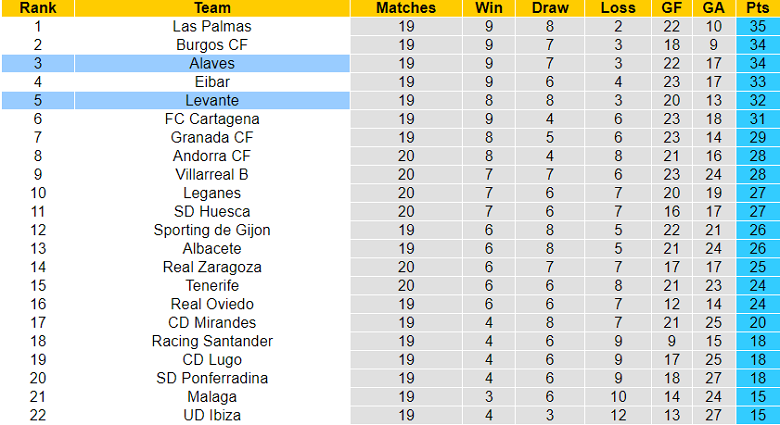Click the Draw column header
The width and height of the screenshot is (780, 425).
coord(550,8)
